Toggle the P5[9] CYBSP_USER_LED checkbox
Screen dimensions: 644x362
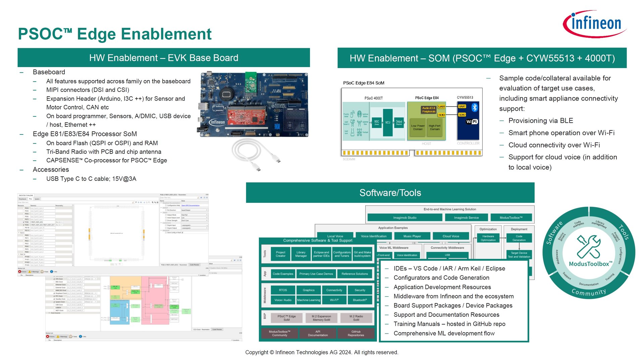pyautogui.click(x=24, y=225)
